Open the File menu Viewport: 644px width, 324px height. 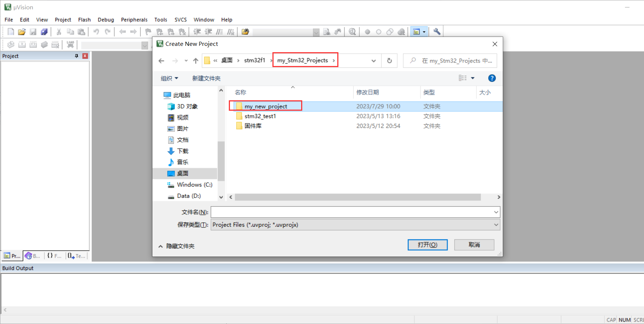pyautogui.click(x=9, y=20)
